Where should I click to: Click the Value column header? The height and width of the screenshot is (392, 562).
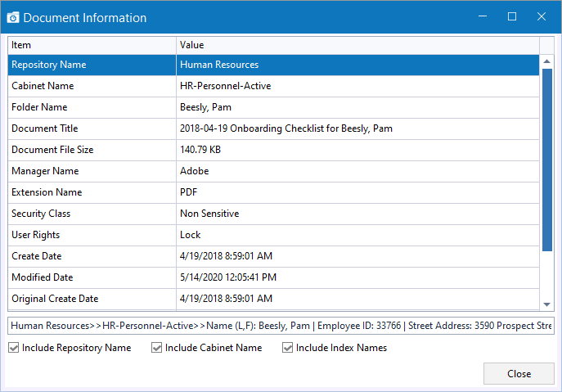pyautogui.click(x=357, y=45)
